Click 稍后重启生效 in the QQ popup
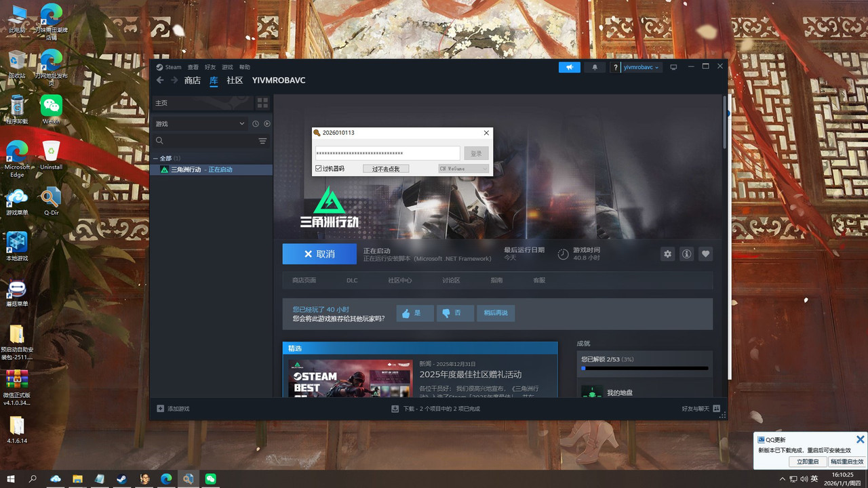 [x=847, y=462]
